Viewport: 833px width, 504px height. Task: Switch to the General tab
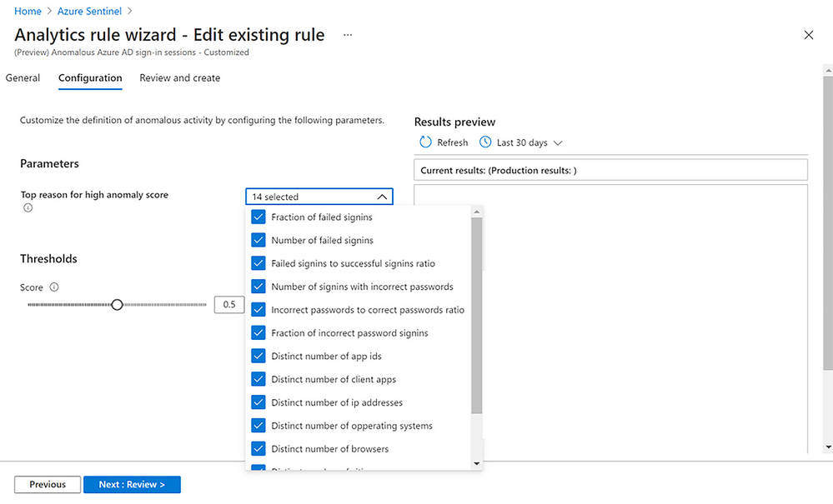click(23, 78)
